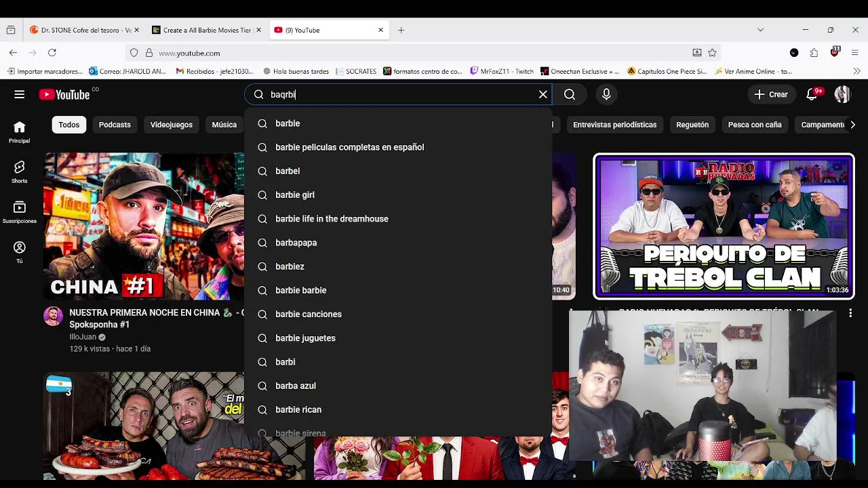868x488 pixels.
Task: List all tabs with the dropdown arrow
Action: point(760,30)
